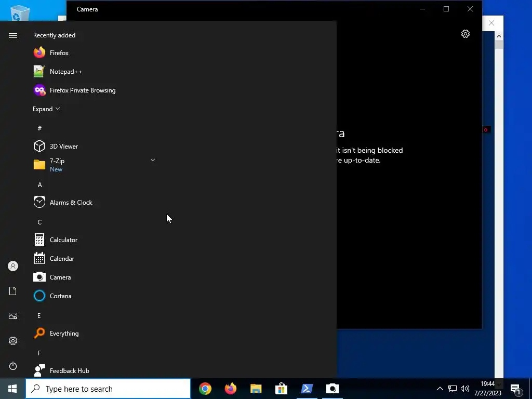Click the Power button in Start
Image resolution: width=532 pixels, height=399 pixels.
coord(13,366)
